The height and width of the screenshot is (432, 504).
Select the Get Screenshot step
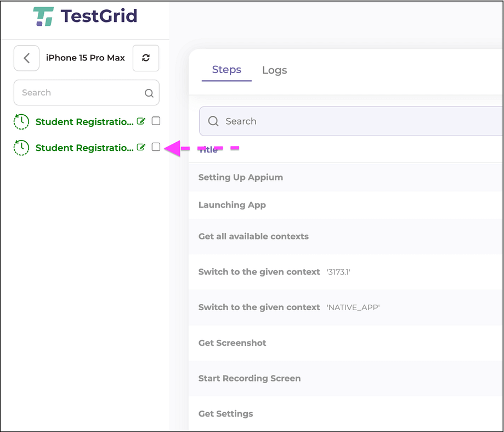(x=346, y=343)
